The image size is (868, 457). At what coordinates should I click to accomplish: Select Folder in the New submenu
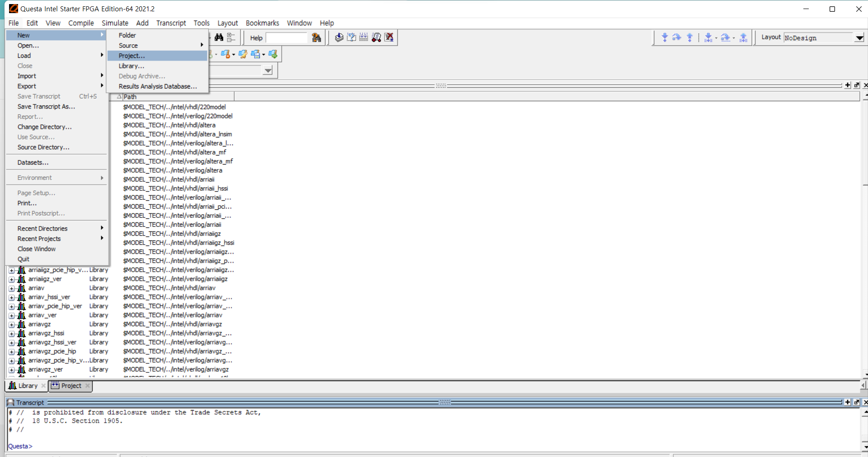pos(157,35)
